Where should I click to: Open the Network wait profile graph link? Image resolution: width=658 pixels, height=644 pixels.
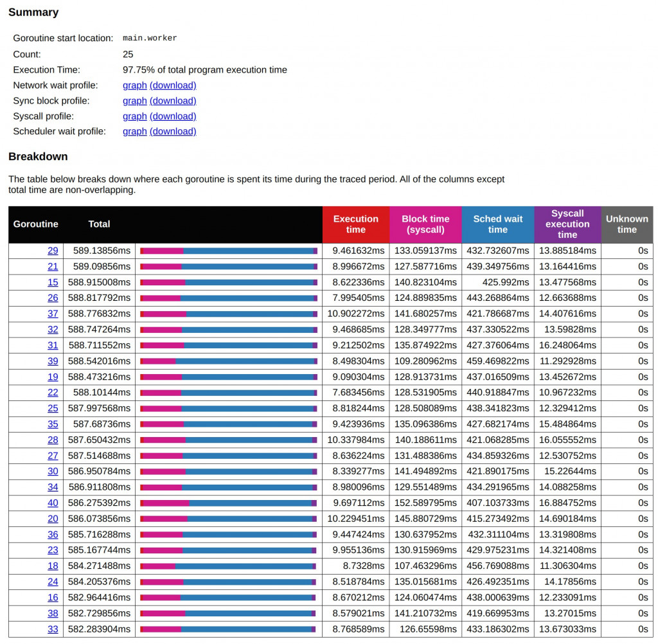[x=134, y=85]
